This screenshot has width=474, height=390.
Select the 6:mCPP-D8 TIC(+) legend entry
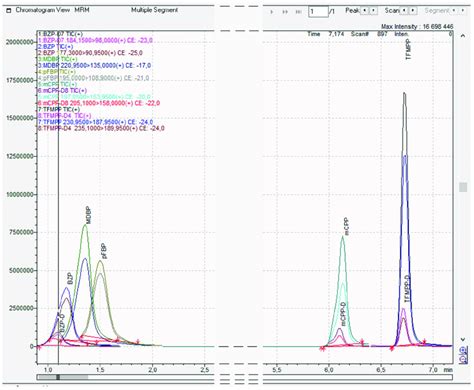[62, 90]
